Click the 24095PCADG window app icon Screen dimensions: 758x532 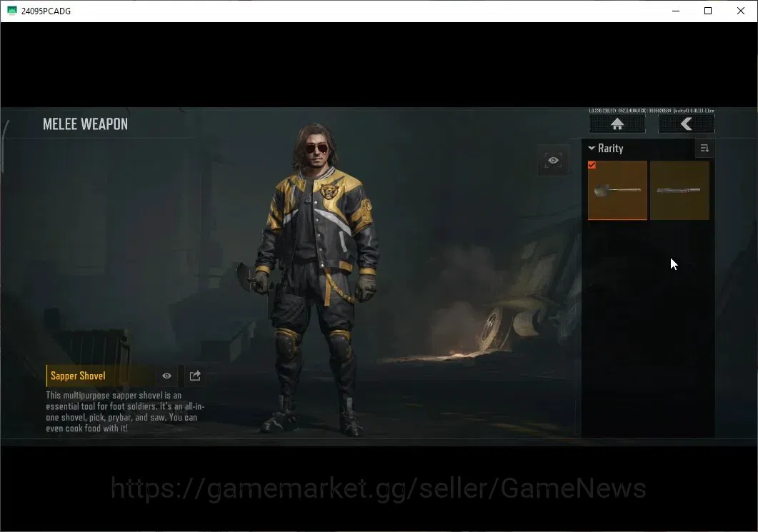point(12,11)
